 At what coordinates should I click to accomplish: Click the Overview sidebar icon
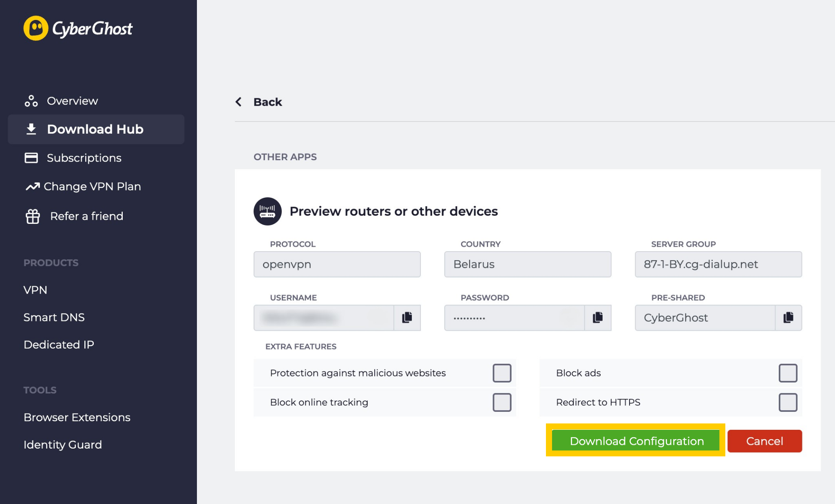click(x=31, y=101)
